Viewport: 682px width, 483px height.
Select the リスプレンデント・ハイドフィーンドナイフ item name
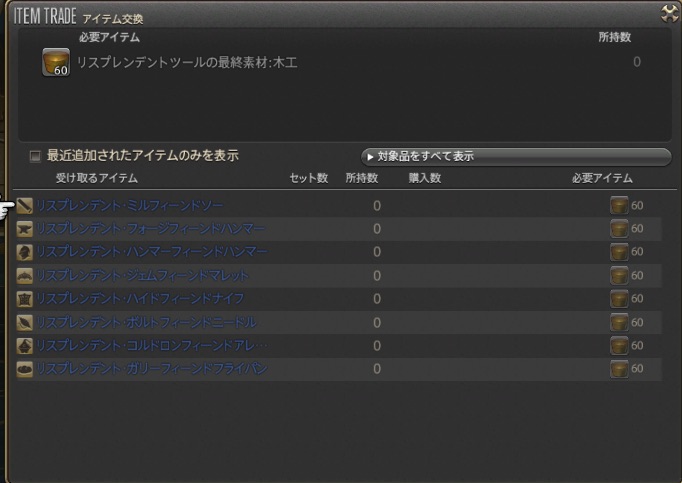(140, 298)
